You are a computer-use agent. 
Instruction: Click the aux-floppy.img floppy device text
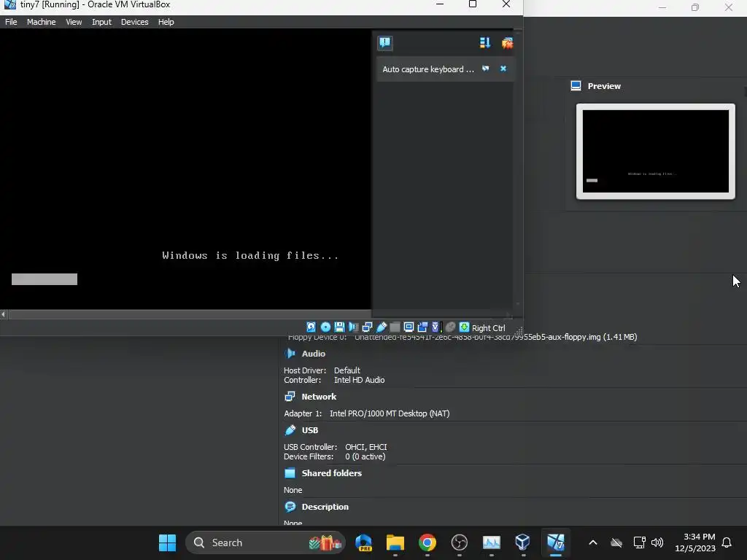pyautogui.click(x=495, y=337)
